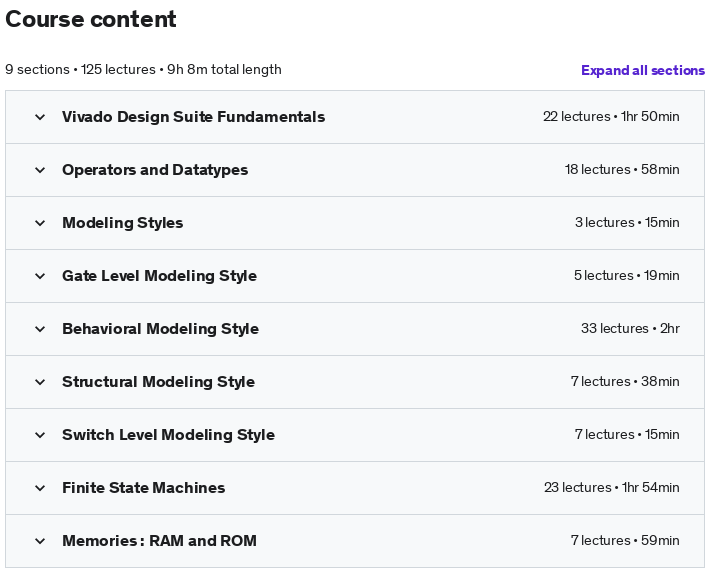Click the '9 sections • 125 lectures' summary
705x568 pixels.
[80, 70]
